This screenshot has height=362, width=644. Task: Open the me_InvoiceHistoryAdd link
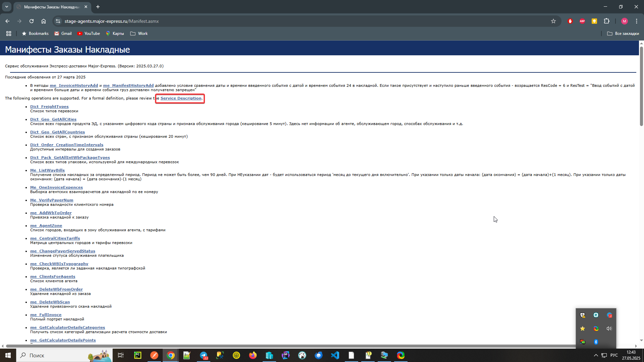tap(74, 85)
